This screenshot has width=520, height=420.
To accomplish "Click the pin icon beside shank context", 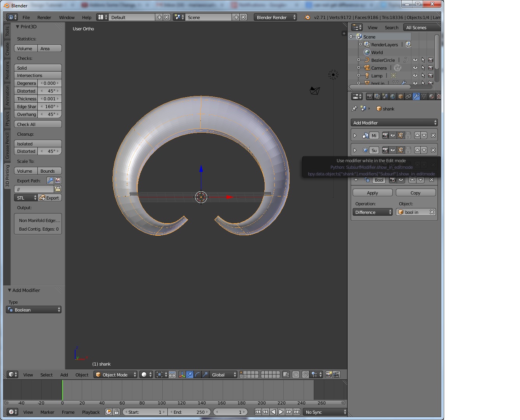I will tap(354, 108).
